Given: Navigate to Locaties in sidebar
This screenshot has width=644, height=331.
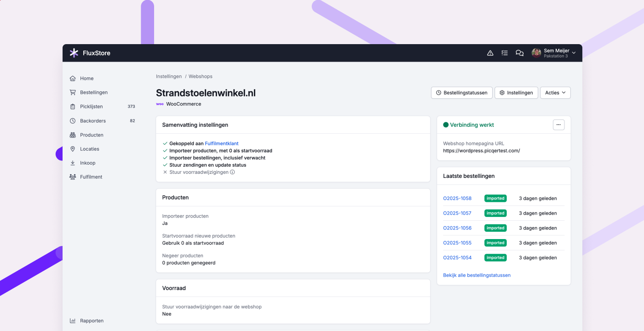Looking at the screenshot, I should point(89,149).
